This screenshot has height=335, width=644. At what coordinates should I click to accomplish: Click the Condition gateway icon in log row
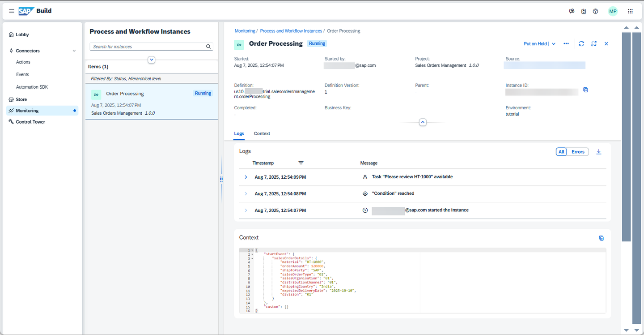click(x=365, y=193)
